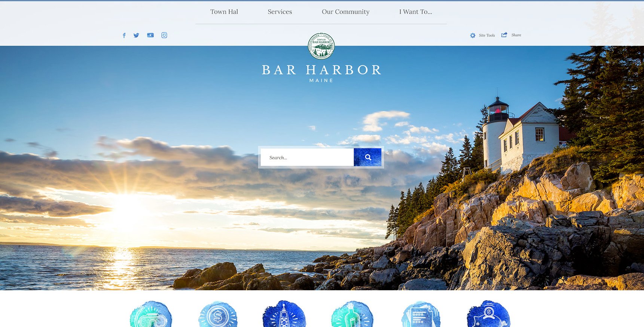Select the documents form watercolor icon
Image resolution: width=644 pixels, height=327 pixels.
pyautogui.click(x=421, y=314)
